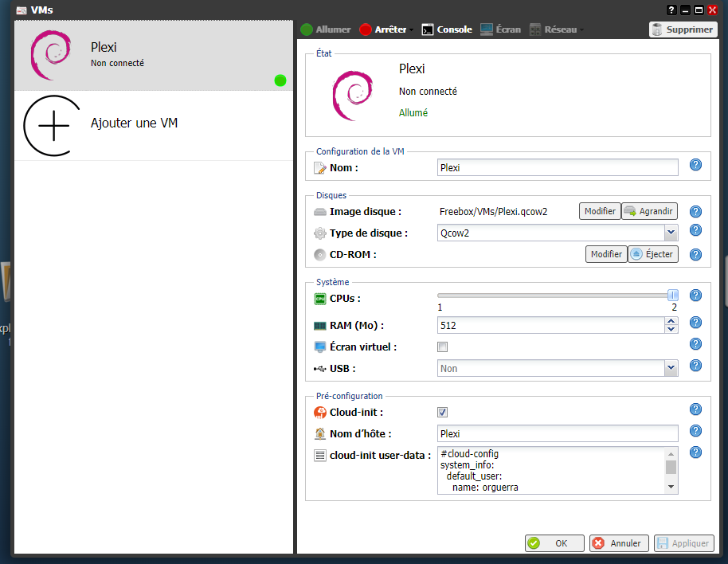
Task: Open help for USB
Action: point(695,366)
